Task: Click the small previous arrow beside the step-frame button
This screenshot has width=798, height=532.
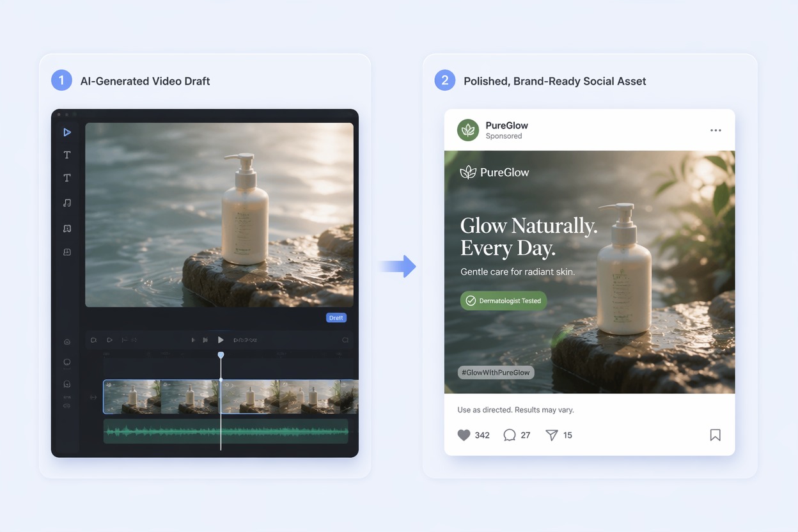Action: tap(193, 340)
